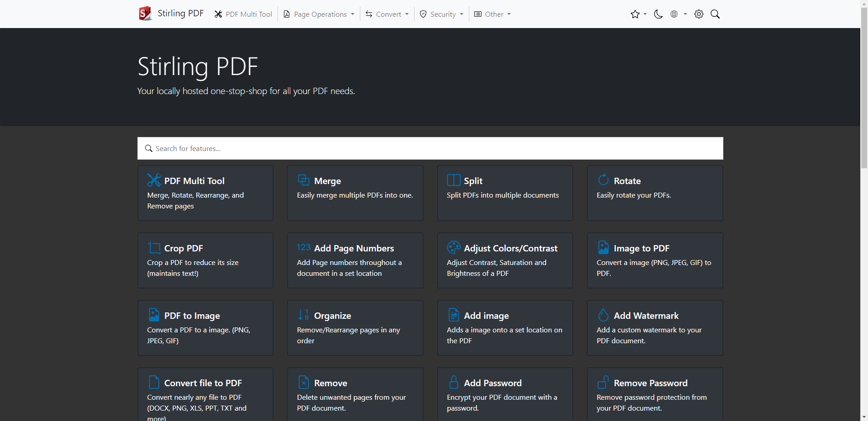Image resolution: width=868 pixels, height=421 pixels.
Task: Click 'Easily rotate your PDFs.' text
Action: point(633,195)
